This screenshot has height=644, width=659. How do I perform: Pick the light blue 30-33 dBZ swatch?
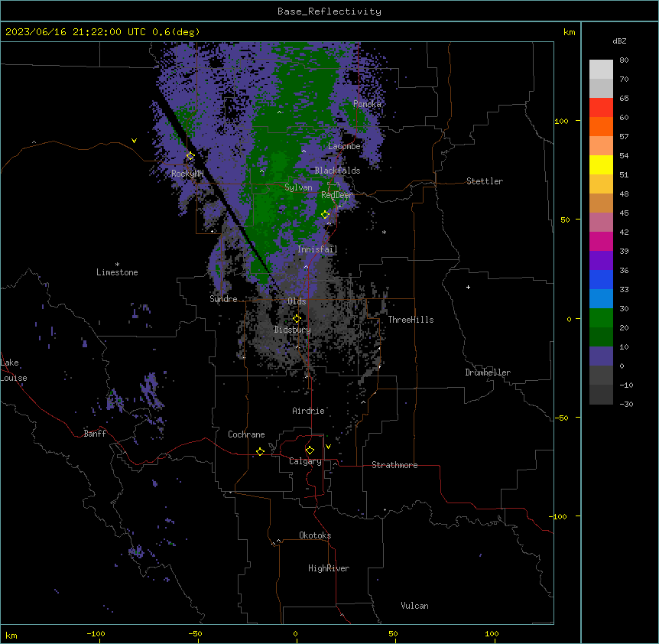click(601, 298)
